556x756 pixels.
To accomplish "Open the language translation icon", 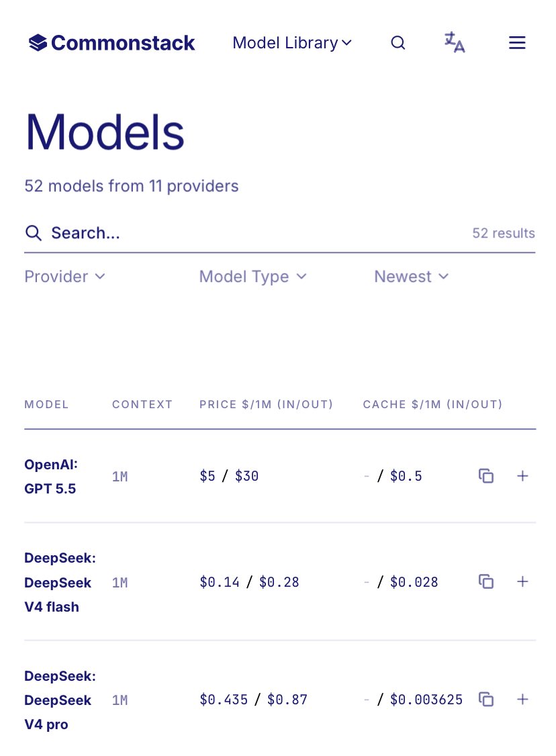I will click(x=455, y=42).
